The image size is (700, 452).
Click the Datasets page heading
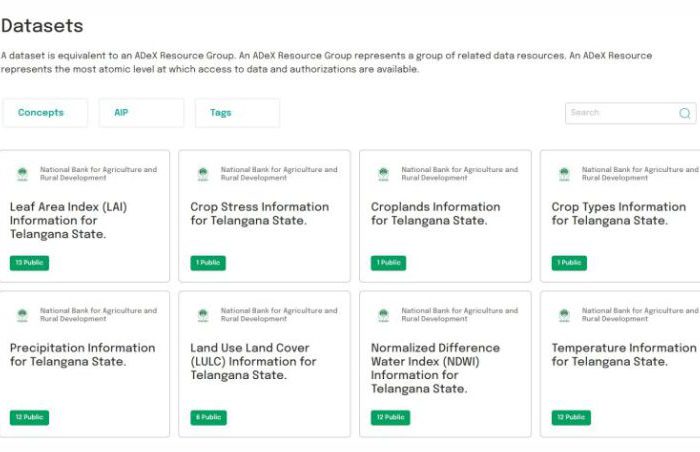click(x=42, y=25)
